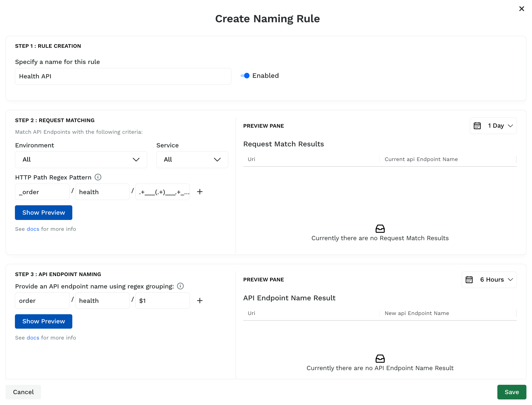Toggle the Enabled switch off
The width and height of the screenshot is (532, 405).
(245, 76)
